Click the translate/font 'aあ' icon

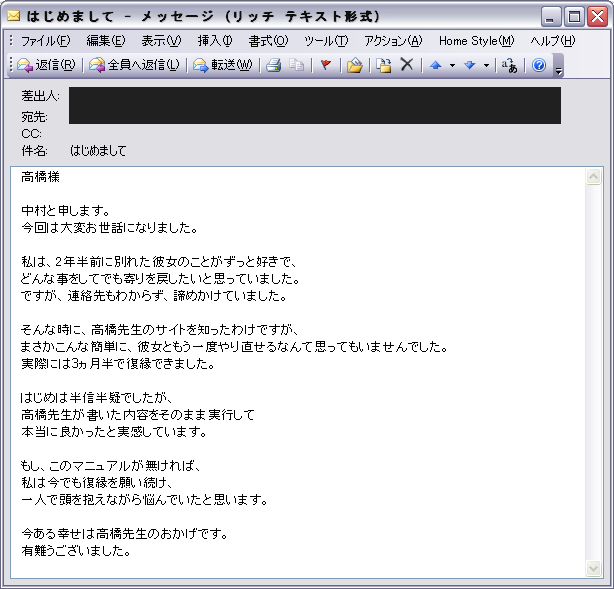(509, 65)
